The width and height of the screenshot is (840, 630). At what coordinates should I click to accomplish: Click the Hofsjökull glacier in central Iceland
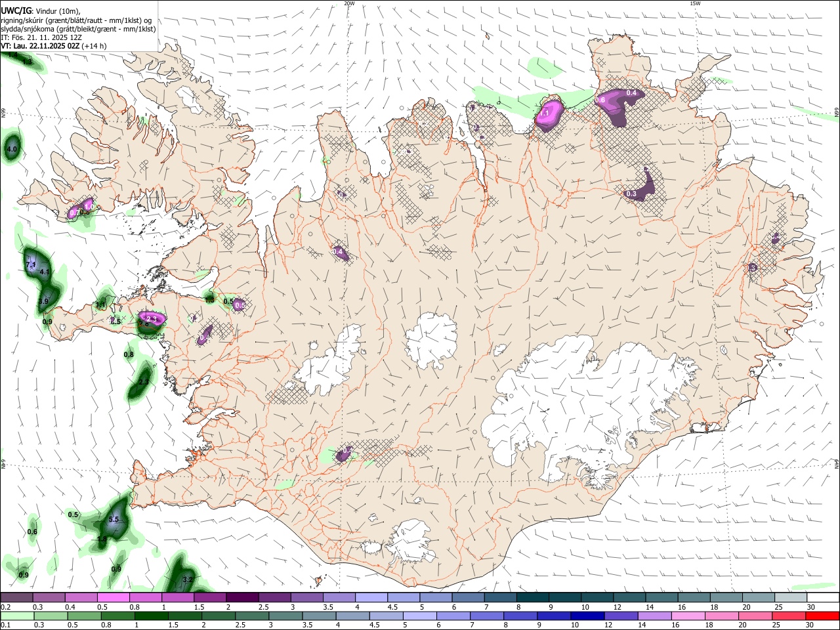tap(432, 340)
